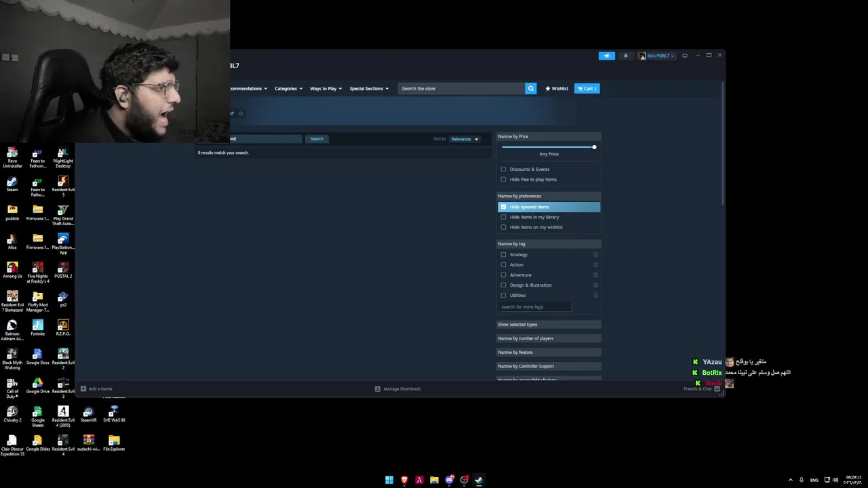
Task: Open Brave browser from taskbar
Action: click(404, 480)
